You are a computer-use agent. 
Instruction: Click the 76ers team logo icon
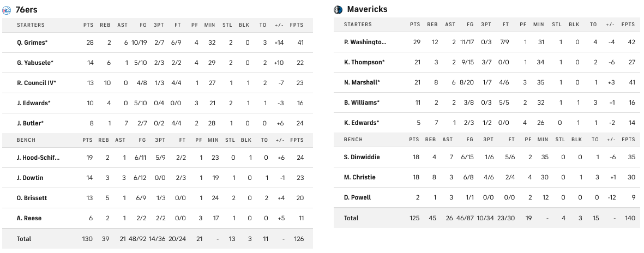point(7,10)
